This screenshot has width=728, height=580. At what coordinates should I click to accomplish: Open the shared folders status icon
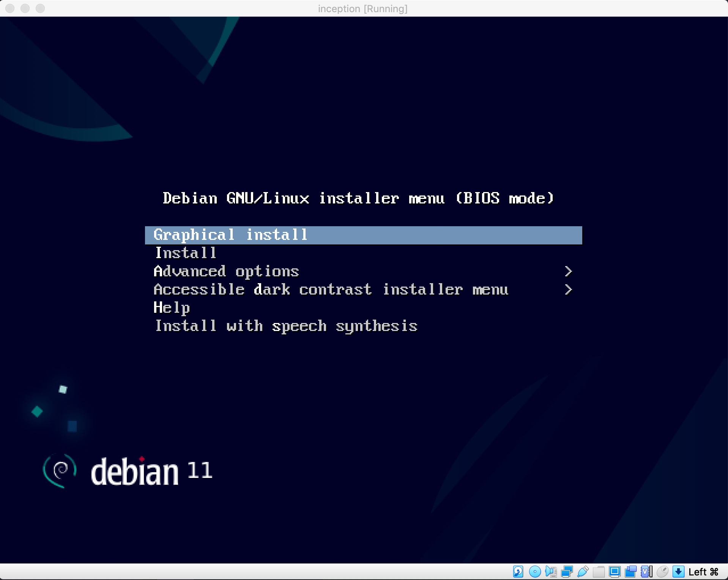[599, 571]
